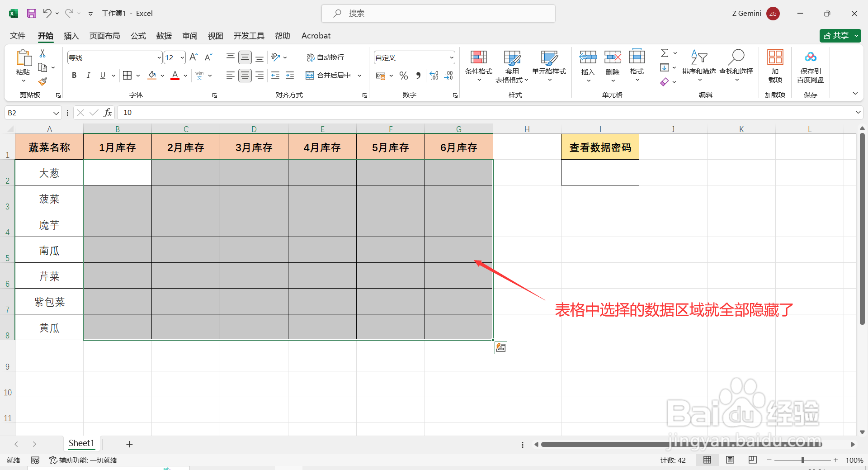Toggle middle vertical alignment

(245, 57)
